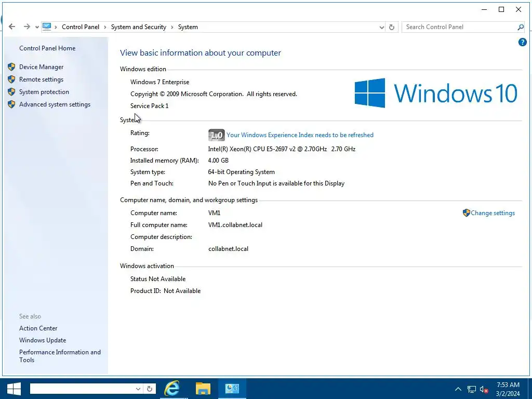Click the Search Control Panel field
Screen dimensions: 532x399
[x=459, y=27]
